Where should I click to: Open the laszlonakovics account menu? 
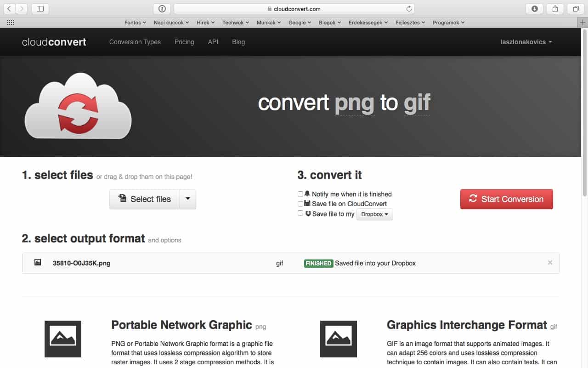point(526,42)
